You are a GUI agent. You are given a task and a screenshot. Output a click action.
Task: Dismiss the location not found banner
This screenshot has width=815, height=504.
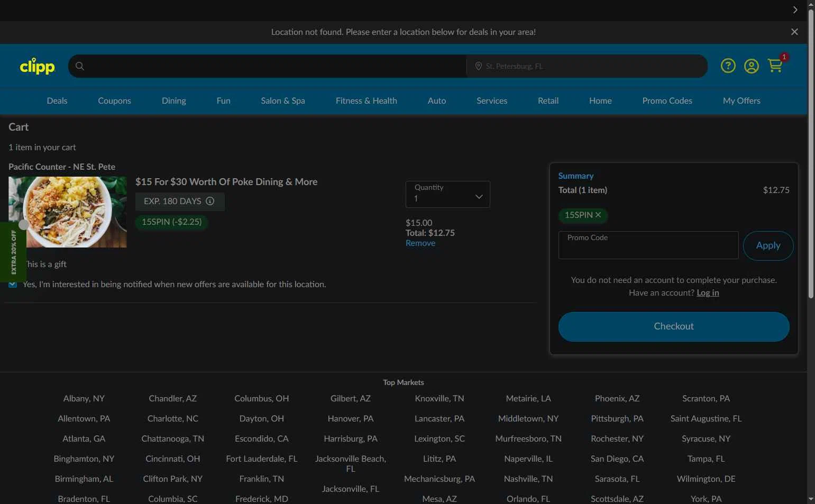click(x=794, y=32)
